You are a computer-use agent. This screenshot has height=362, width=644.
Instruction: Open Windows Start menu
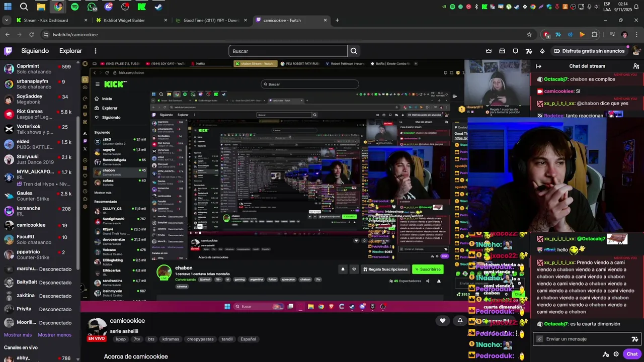tap(8, 7)
